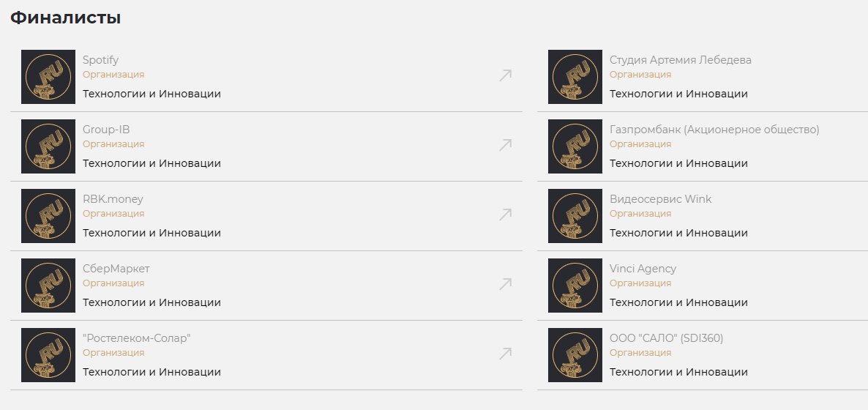Select the СберМаркет finalist title

point(116,269)
